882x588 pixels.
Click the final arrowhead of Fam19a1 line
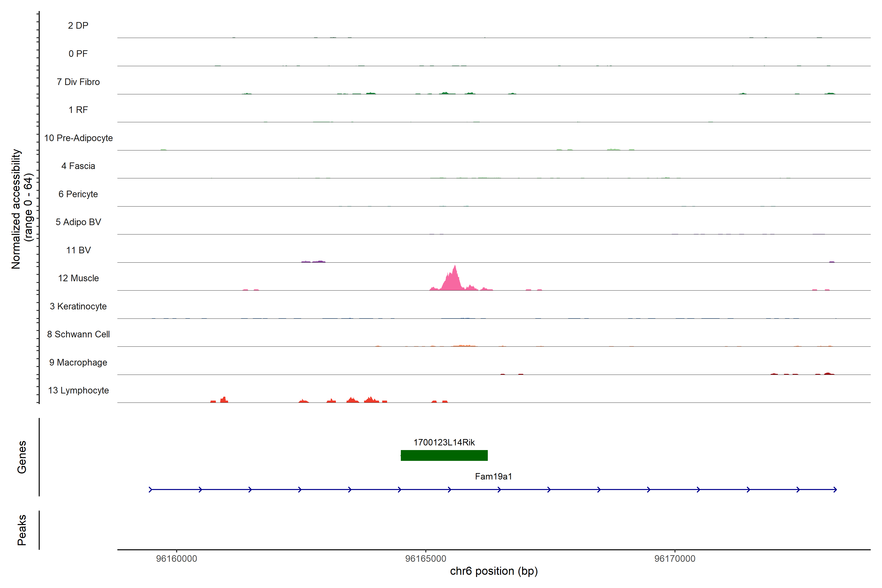tap(835, 489)
